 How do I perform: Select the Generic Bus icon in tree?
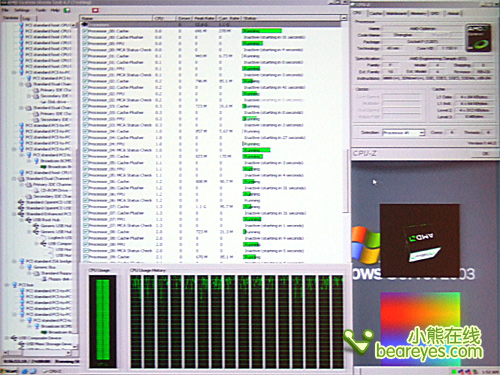[29, 267]
